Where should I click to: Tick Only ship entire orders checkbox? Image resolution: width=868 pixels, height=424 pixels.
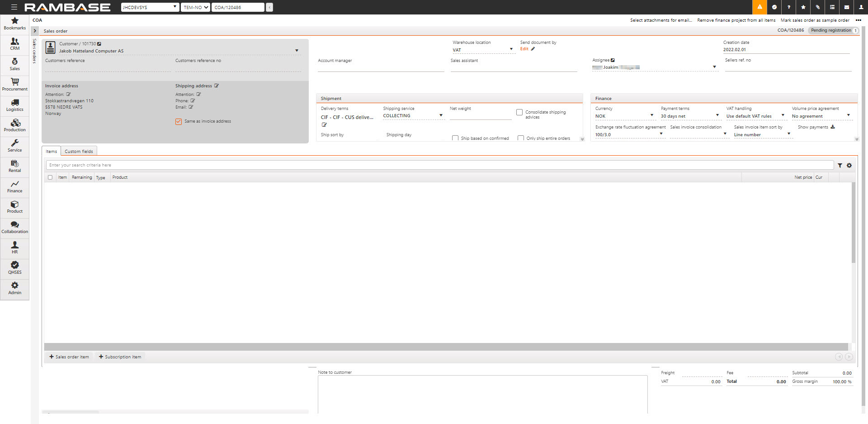click(x=521, y=138)
